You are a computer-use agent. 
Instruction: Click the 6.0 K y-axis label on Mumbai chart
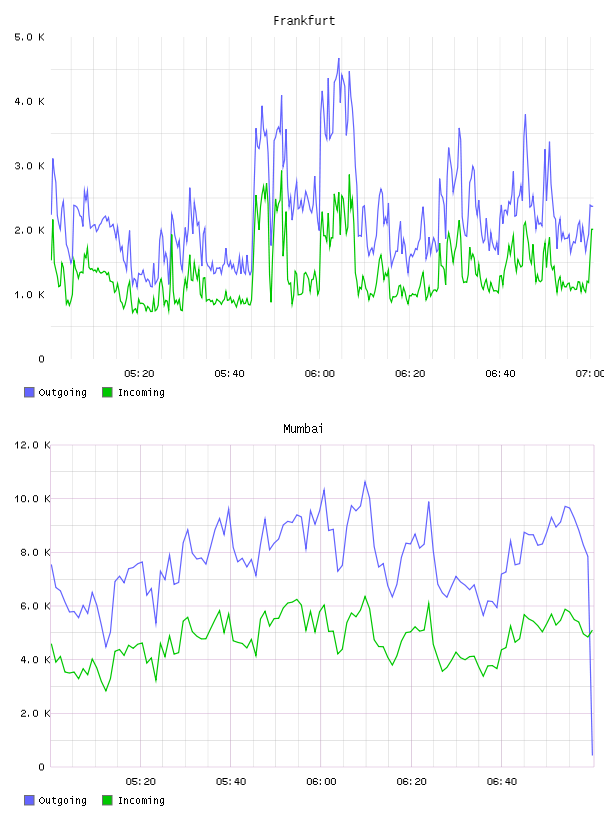coord(35,606)
